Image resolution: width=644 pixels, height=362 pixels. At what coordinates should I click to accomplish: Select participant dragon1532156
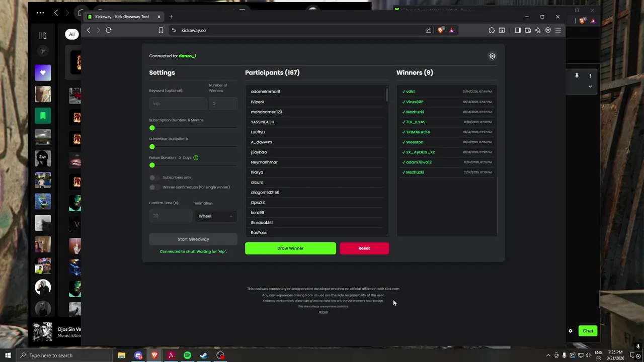pyautogui.click(x=316, y=192)
